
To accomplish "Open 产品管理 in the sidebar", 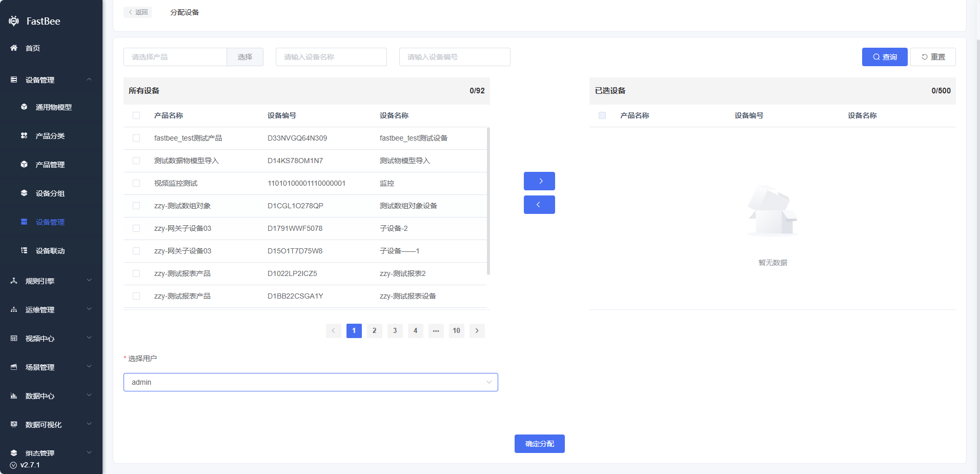I will coord(50,165).
